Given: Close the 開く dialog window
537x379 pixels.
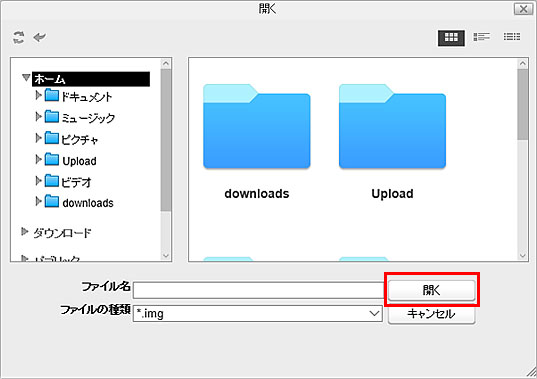Looking at the screenshot, I should pyautogui.click(x=523, y=9).
